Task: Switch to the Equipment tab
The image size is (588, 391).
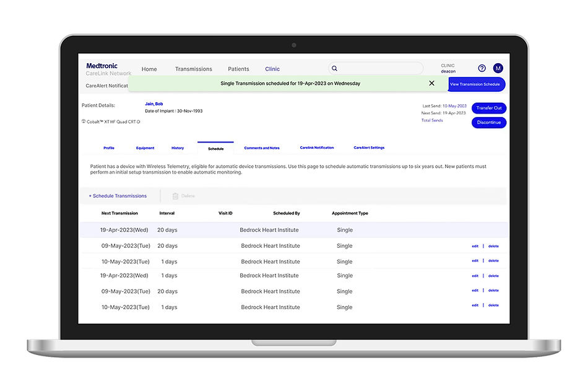Action: [145, 148]
